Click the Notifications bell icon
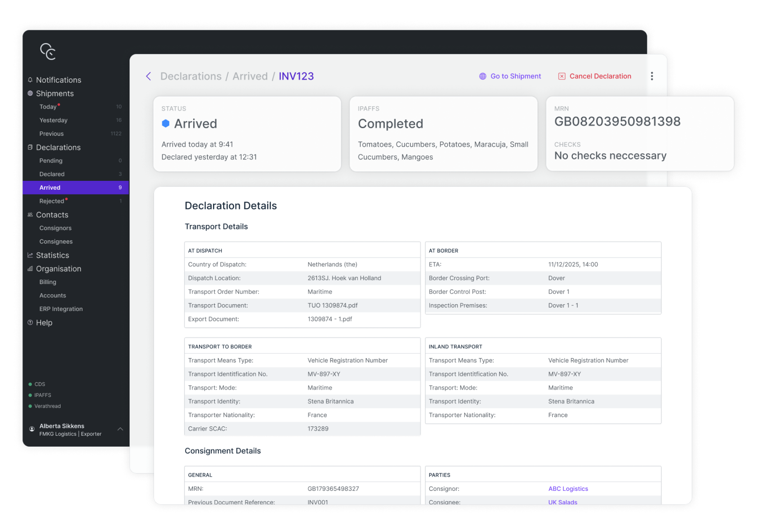Image resolution: width=758 pixels, height=532 pixels. [30, 80]
